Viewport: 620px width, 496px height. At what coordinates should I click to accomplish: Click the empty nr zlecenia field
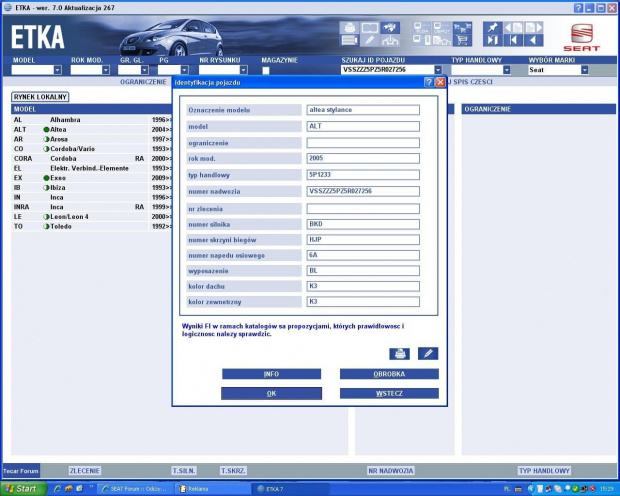tap(363, 208)
